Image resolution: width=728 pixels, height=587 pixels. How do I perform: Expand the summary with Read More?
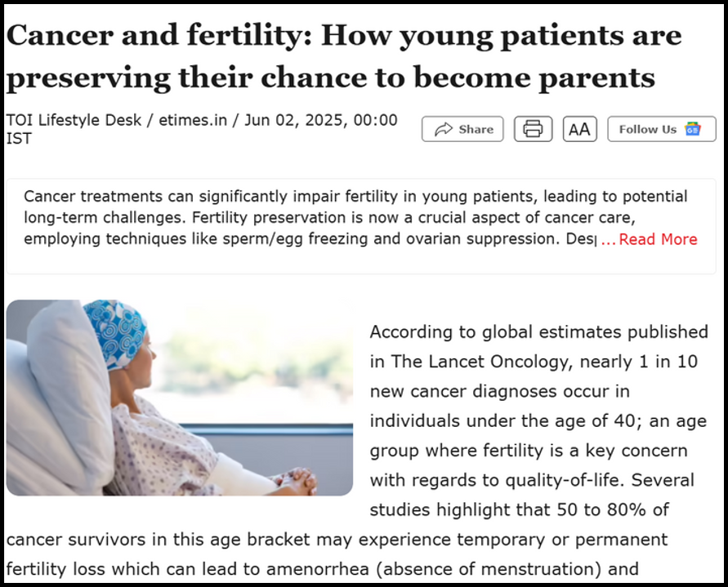coord(658,239)
